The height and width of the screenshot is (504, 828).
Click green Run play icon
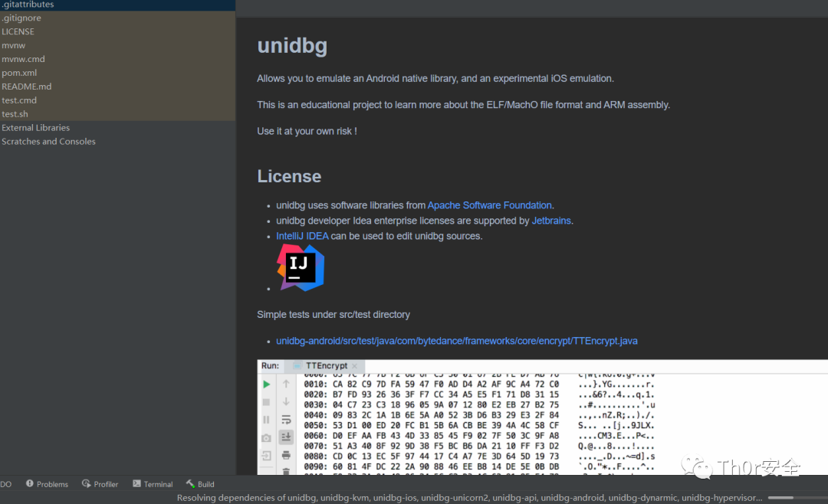click(267, 385)
